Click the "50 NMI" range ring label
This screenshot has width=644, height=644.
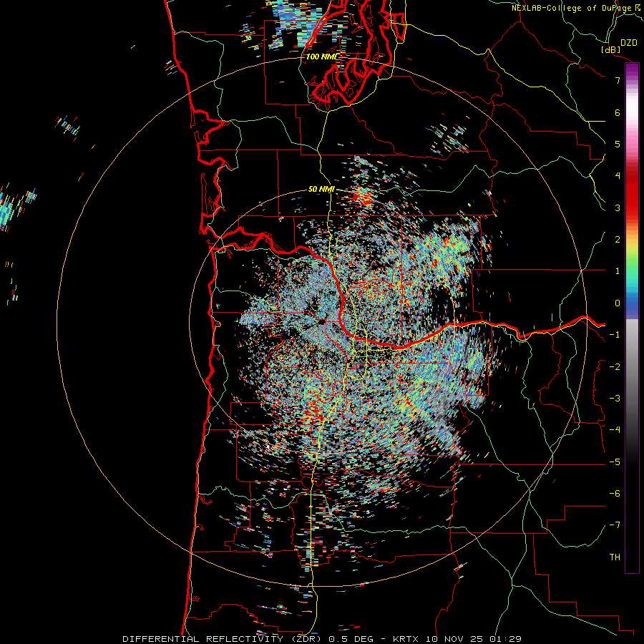point(321,190)
